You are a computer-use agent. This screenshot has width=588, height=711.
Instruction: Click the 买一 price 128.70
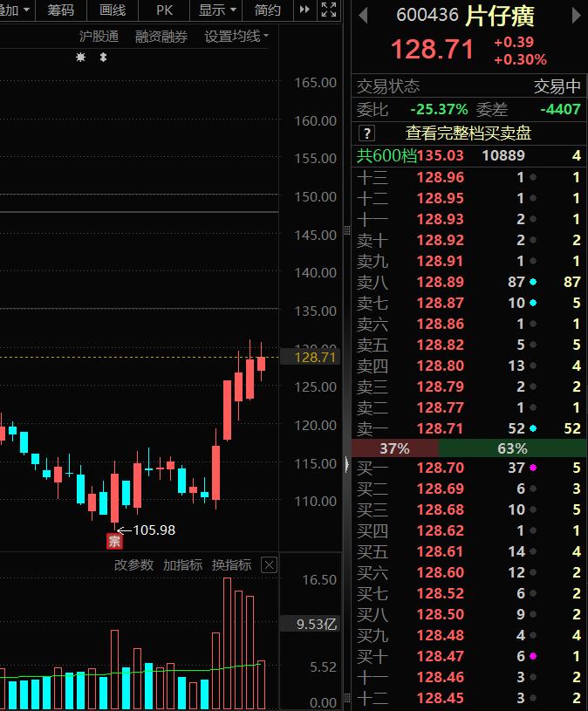(441, 468)
